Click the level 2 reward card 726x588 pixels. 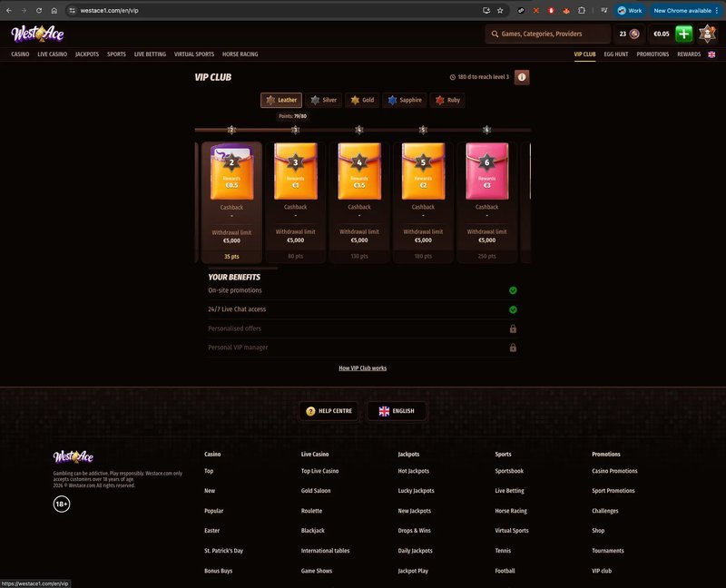click(231, 202)
